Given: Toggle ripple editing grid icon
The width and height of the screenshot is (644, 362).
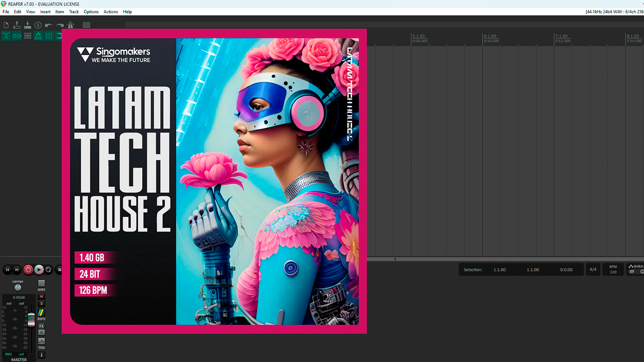Looking at the screenshot, I should (x=27, y=36).
